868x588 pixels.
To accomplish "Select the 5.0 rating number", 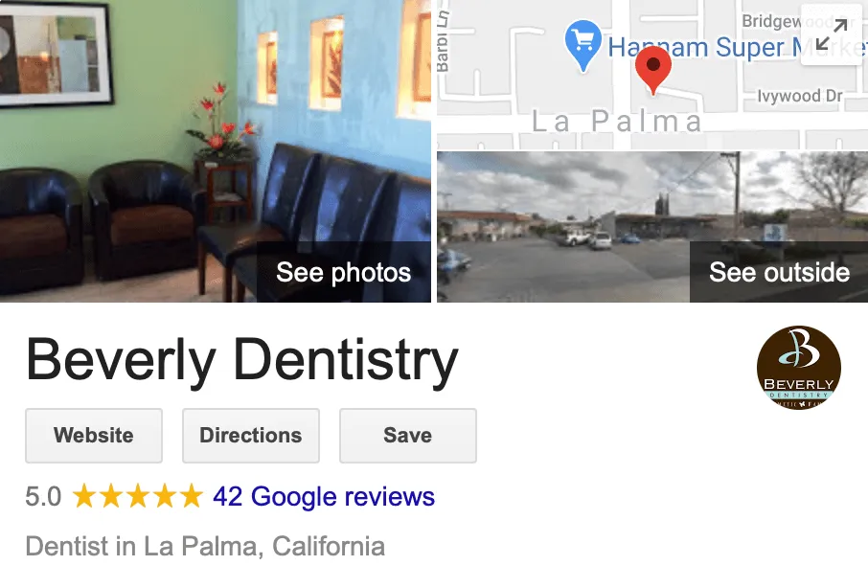I will point(43,496).
